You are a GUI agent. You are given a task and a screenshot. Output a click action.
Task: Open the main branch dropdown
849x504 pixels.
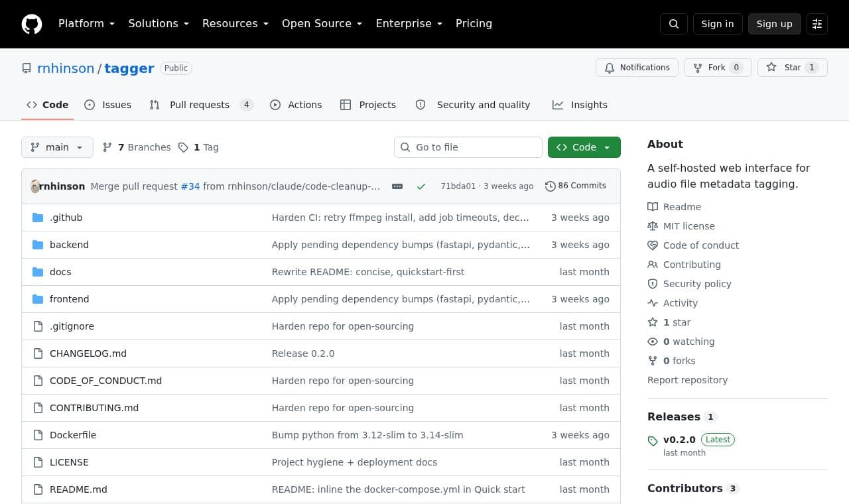pos(57,147)
